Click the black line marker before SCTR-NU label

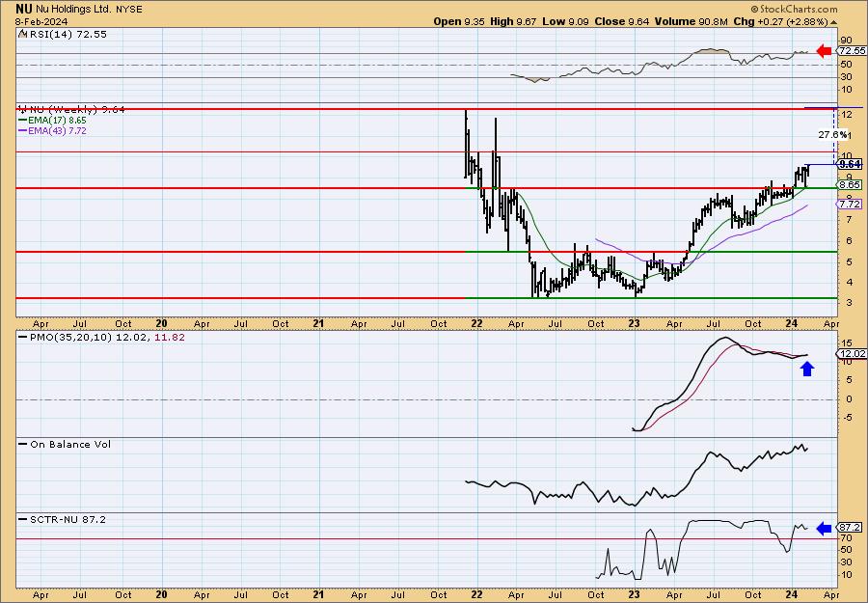pyautogui.click(x=23, y=519)
